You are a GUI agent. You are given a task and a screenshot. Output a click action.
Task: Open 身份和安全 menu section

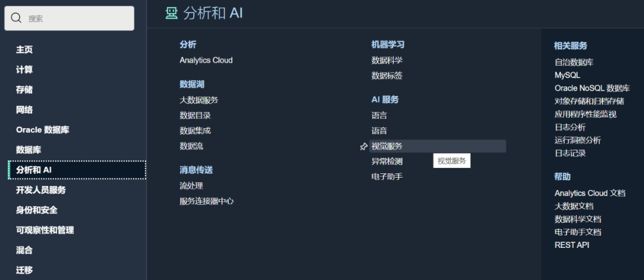[x=36, y=210]
